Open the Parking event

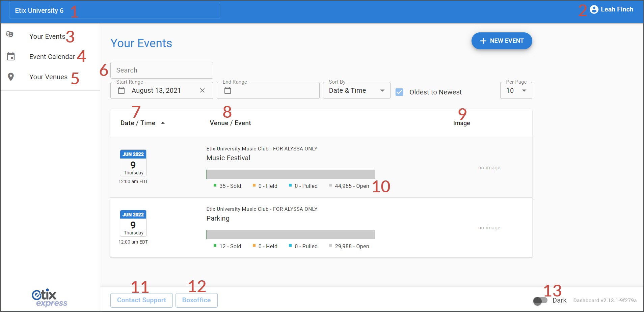pyautogui.click(x=218, y=218)
